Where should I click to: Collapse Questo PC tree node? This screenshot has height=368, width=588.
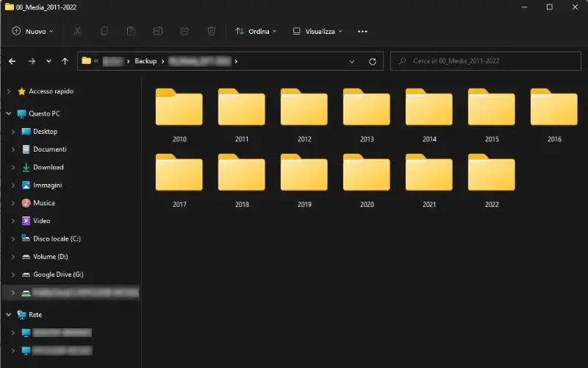(x=9, y=113)
